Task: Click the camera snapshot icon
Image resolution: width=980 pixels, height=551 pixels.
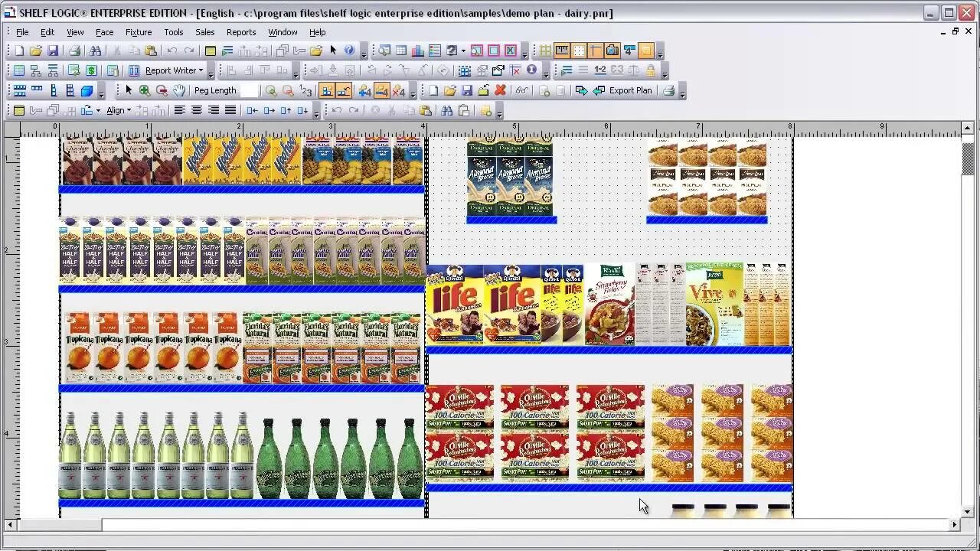Action: click(x=612, y=51)
